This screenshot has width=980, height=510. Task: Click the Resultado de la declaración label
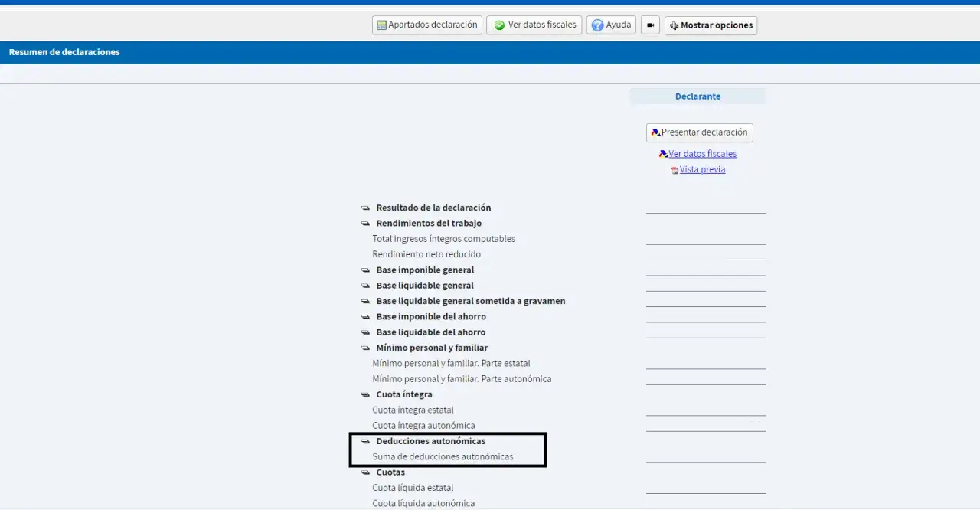(433, 208)
